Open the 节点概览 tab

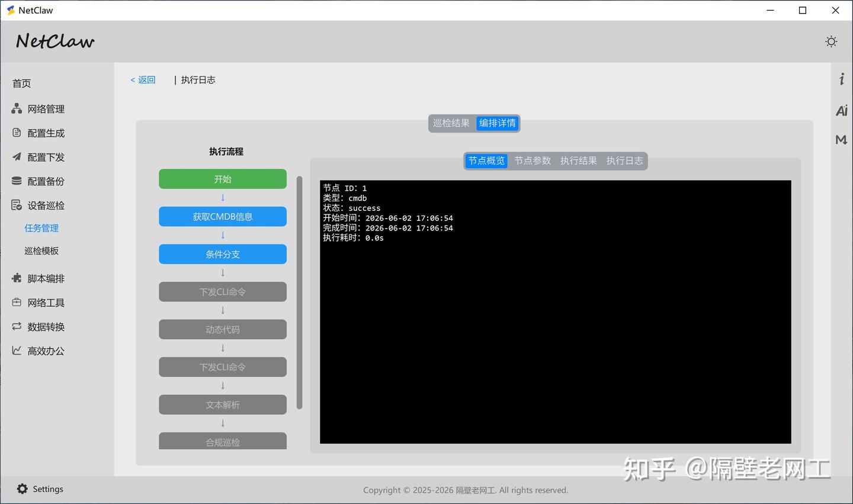click(486, 160)
